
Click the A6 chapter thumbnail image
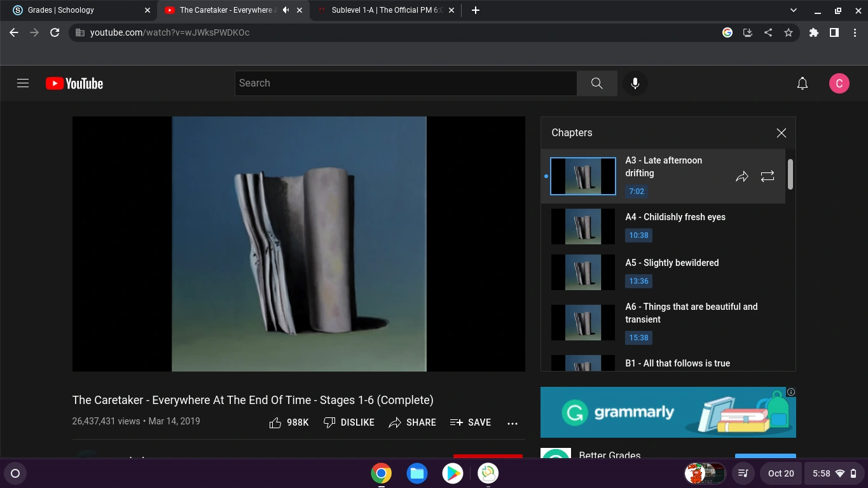pos(582,322)
